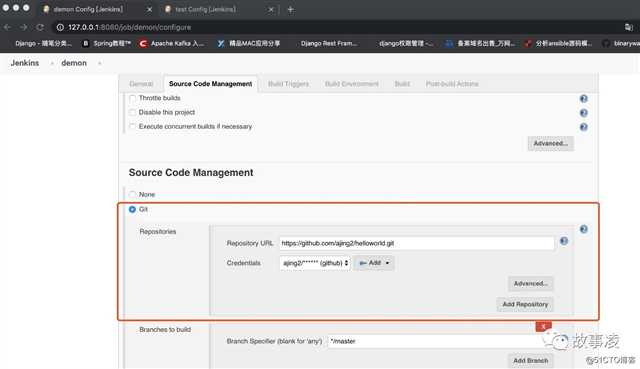Switch to test Config browser tab
Viewport: 640px width, 369px height.
click(x=218, y=9)
